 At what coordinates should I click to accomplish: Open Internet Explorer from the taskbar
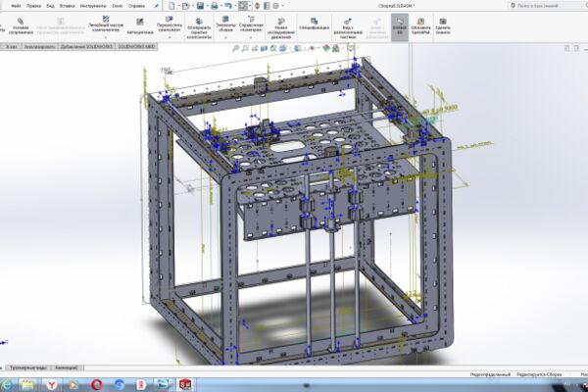[7, 385]
